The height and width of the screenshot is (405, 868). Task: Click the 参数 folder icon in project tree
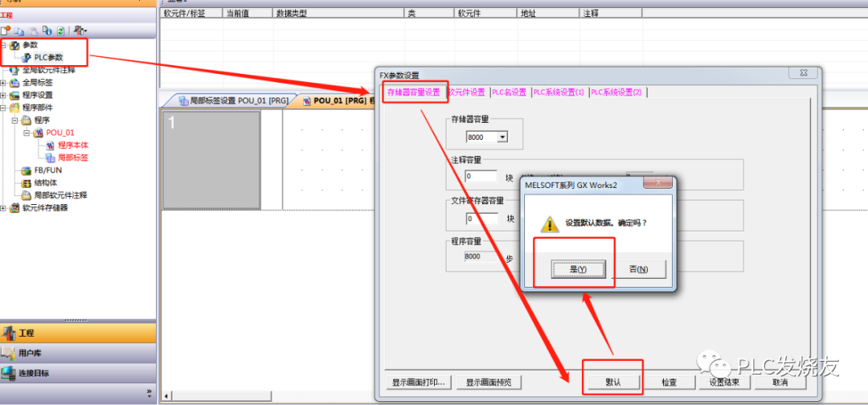15,45
